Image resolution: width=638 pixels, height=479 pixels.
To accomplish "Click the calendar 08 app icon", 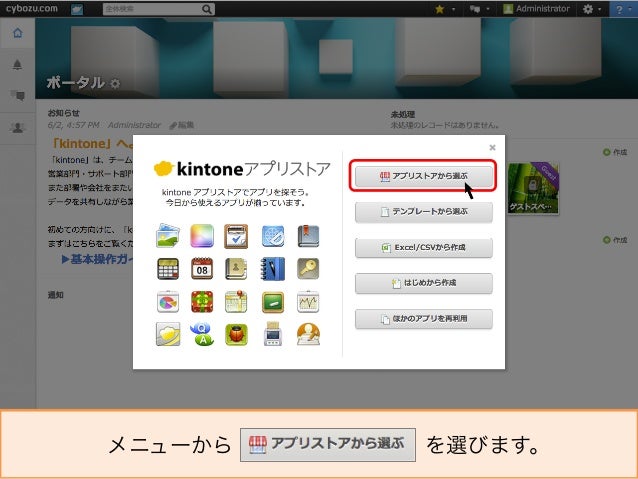I will tap(202, 269).
